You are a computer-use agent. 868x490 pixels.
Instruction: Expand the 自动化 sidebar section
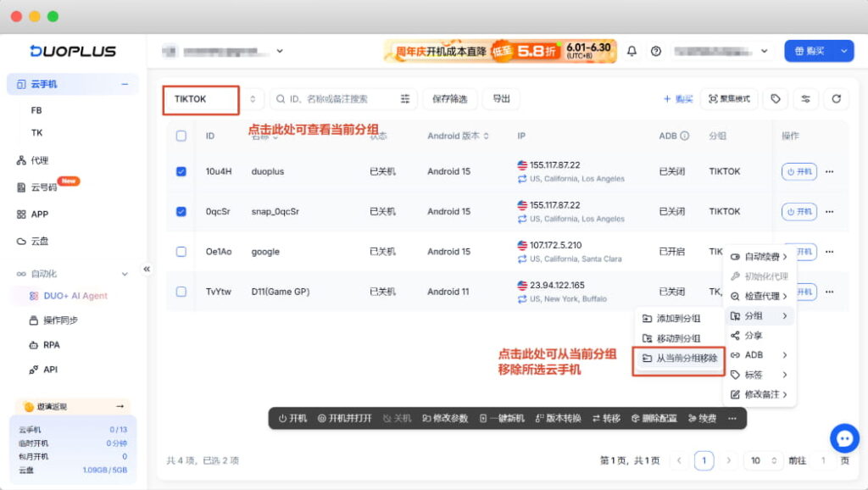click(x=125, y=274)
